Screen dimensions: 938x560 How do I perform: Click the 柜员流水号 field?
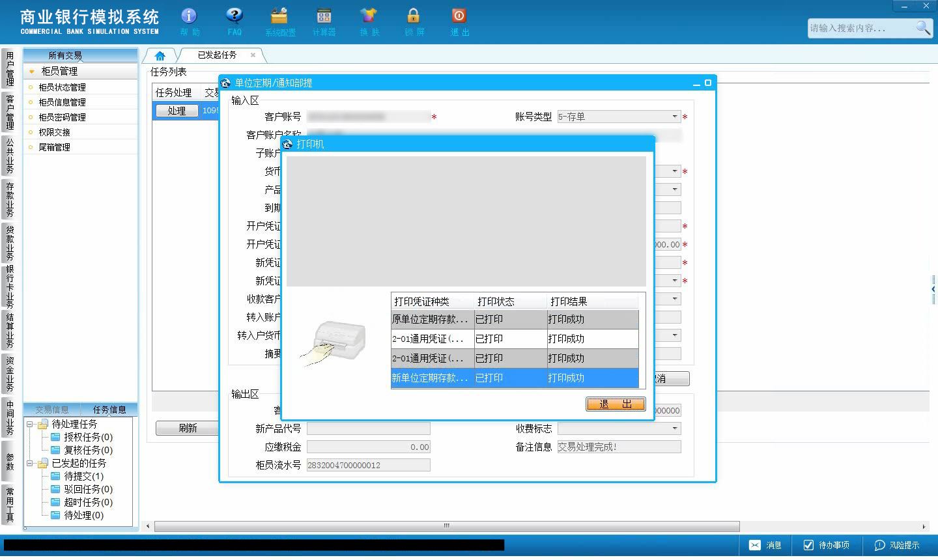369,465
